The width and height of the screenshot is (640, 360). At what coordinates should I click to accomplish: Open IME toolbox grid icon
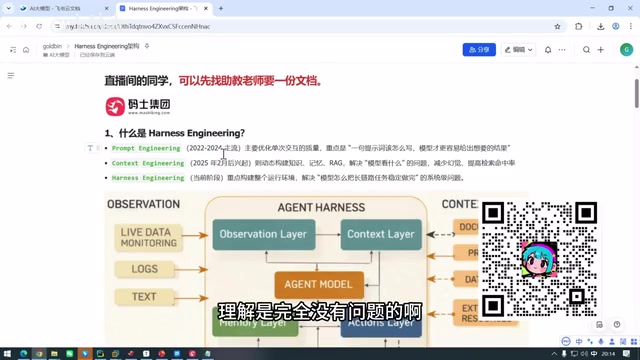tap(634, 341)
